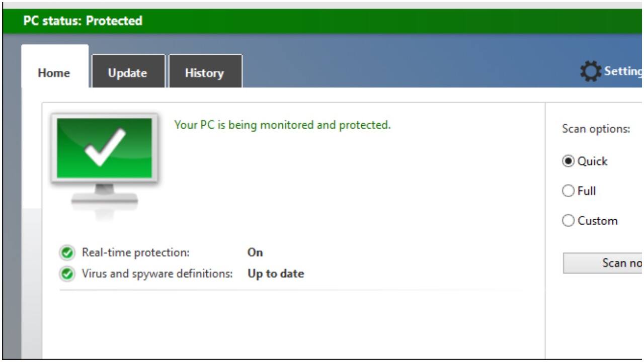This screenshot has height=362, width=644.
Task: Click the 'On' status value
Action: point(255,252)
